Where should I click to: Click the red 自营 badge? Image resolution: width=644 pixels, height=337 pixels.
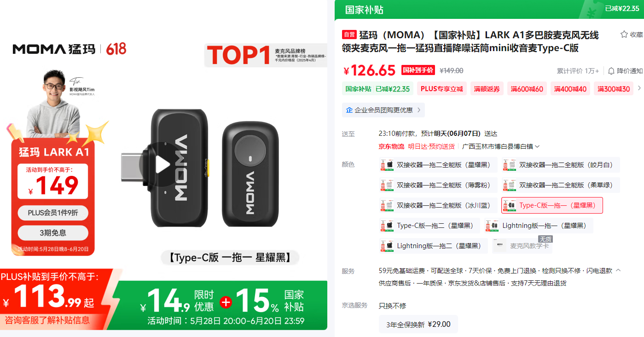coord(349,35)
